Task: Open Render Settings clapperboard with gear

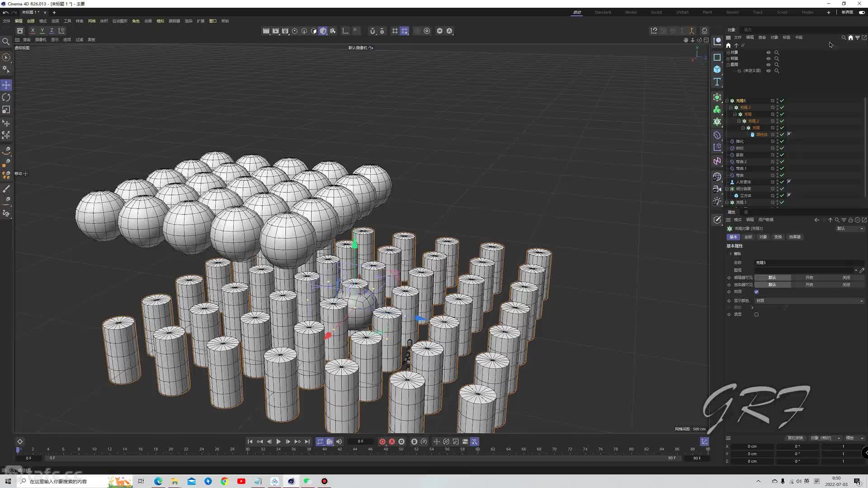Action: (x=285, y=31)
